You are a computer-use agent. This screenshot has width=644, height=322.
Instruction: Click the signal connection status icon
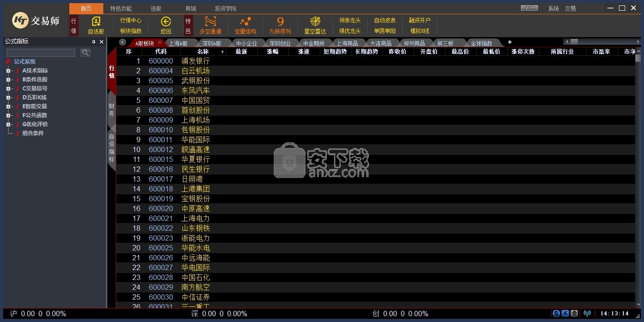click(587, 314)
